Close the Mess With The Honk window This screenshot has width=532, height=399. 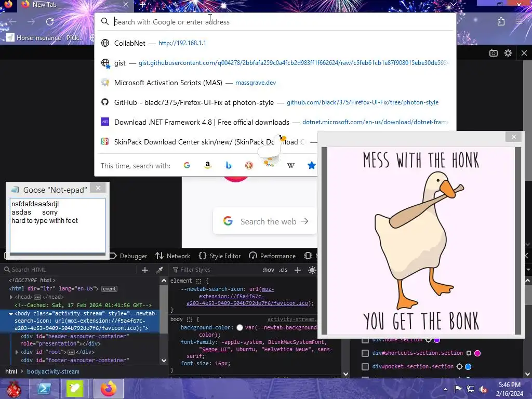tap(514, 137)
